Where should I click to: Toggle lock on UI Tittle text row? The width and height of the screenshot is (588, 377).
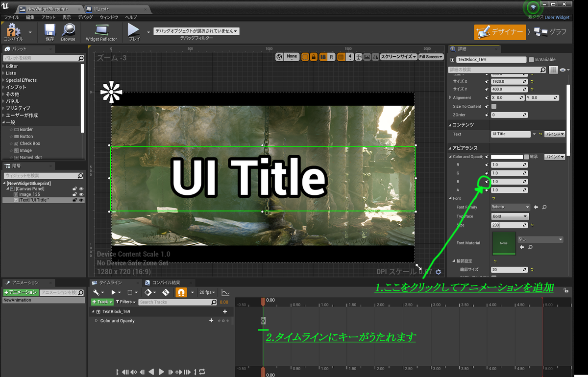click(x=74, y=200)
